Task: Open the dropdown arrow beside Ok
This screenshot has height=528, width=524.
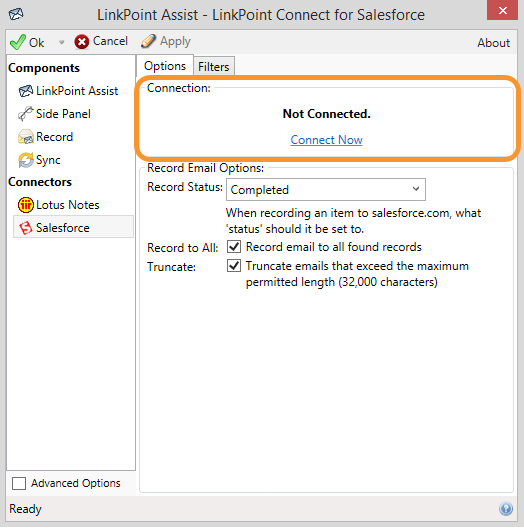Action: [61, 42]
